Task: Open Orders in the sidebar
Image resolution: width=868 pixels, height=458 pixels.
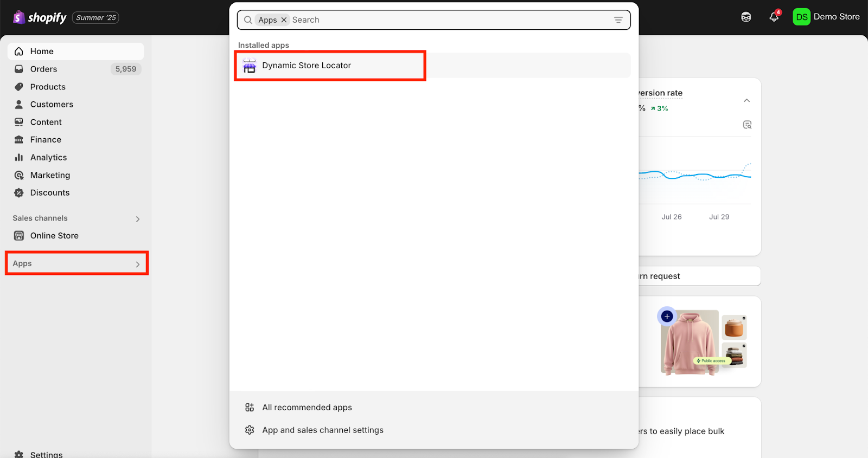Action: (76, 69)
